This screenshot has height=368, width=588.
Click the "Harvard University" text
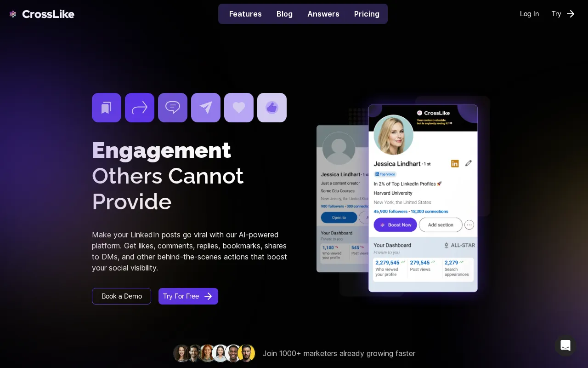click(393, 193)
